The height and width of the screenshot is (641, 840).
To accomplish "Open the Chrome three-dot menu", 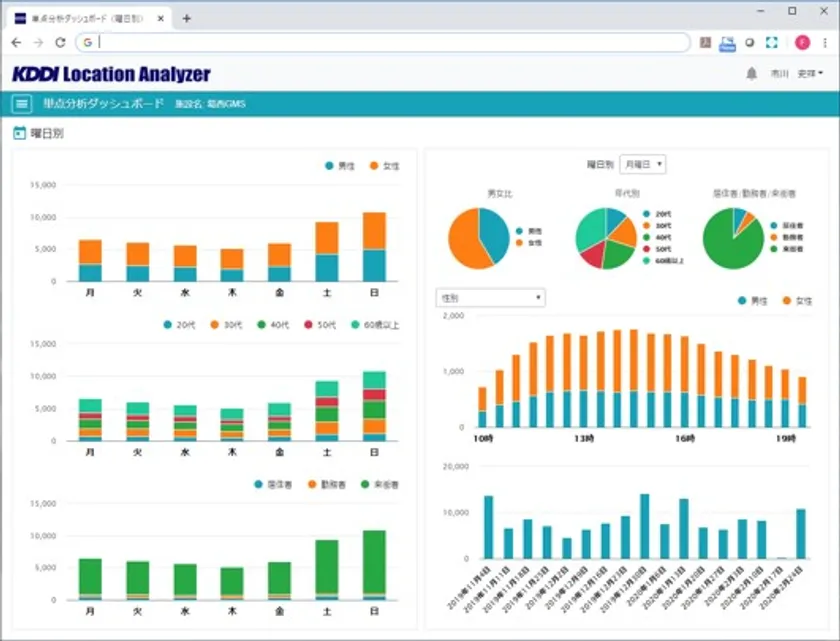I will 825,43.
